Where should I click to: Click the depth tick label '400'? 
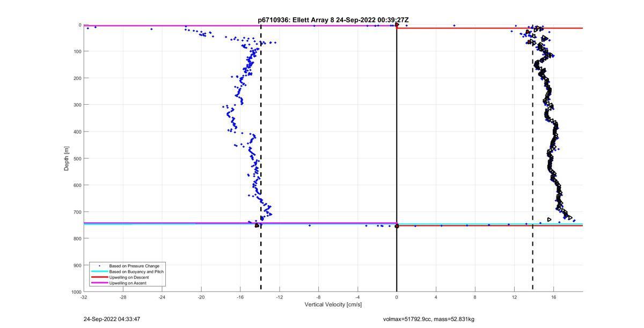[x=77, y=132]
